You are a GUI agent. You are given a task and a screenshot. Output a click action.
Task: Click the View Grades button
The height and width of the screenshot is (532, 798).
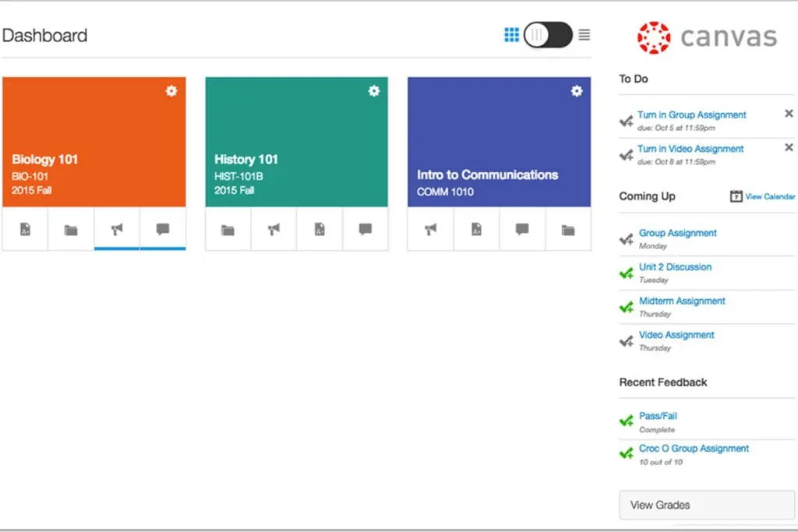pyautogui.click(x=707, y=505)
